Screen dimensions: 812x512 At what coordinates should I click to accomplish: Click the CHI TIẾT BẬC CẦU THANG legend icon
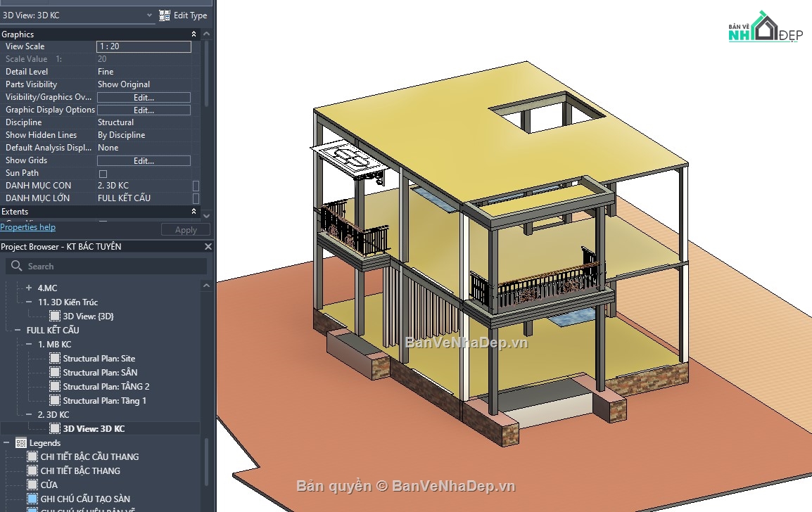click(32, 456)
